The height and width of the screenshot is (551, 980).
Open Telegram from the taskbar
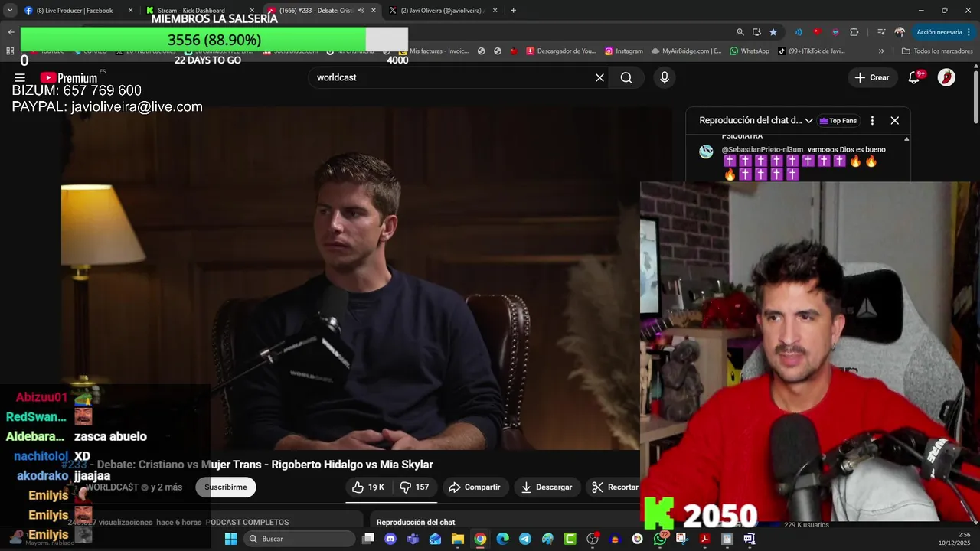coord(524,539)
